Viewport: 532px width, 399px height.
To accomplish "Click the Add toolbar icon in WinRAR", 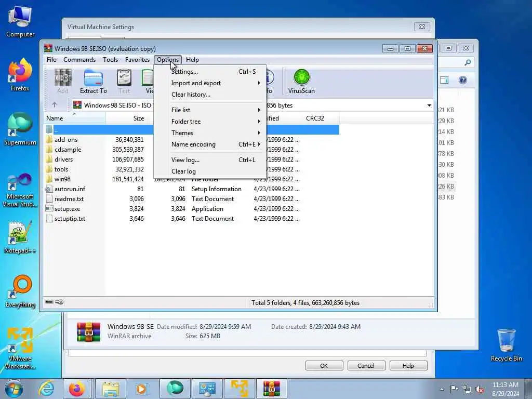I will pos(63,81).
